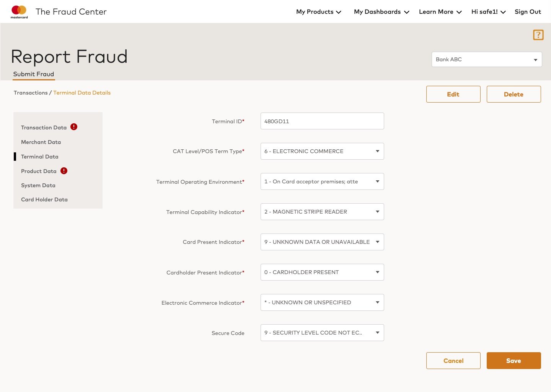Click the Terminal Data Details breadcrumb
Image resolution: width=551 pixels, height=392 pixels.
[82, 93]
